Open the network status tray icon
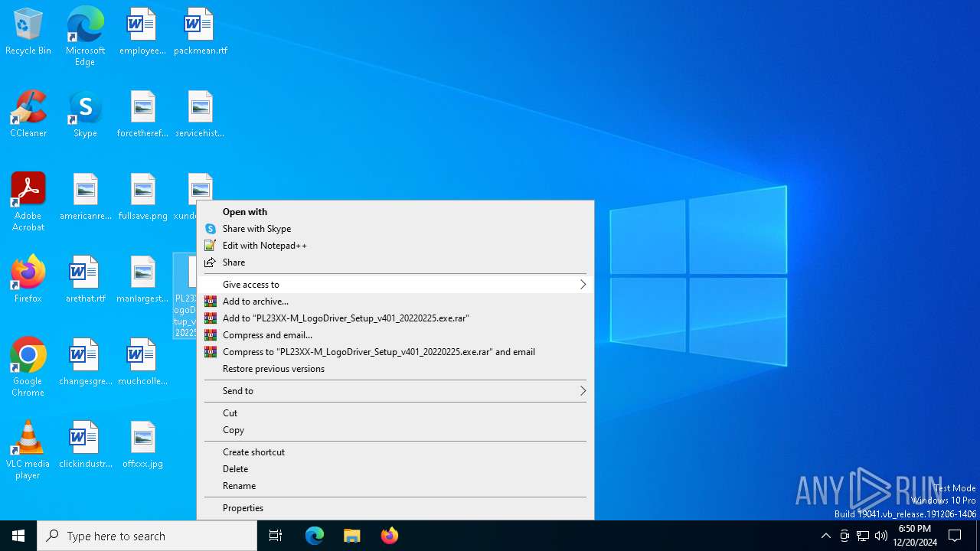 [863, 536]
